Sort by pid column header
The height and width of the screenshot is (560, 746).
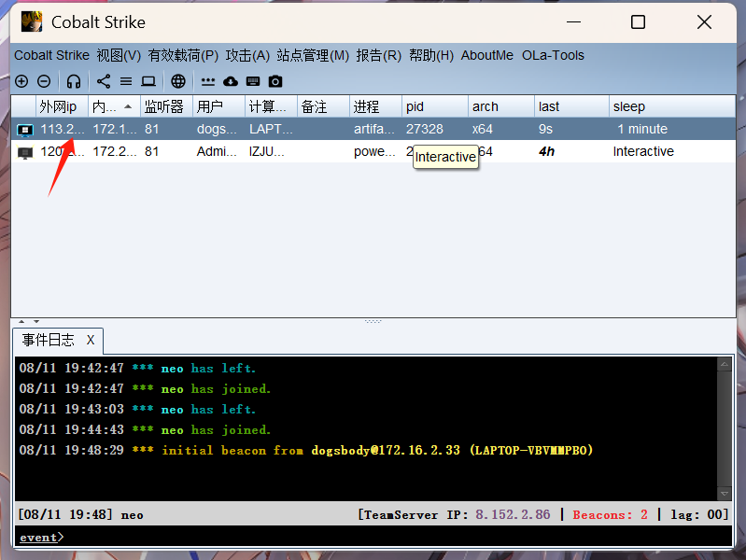pyautogui.click(x=435, y=106)
